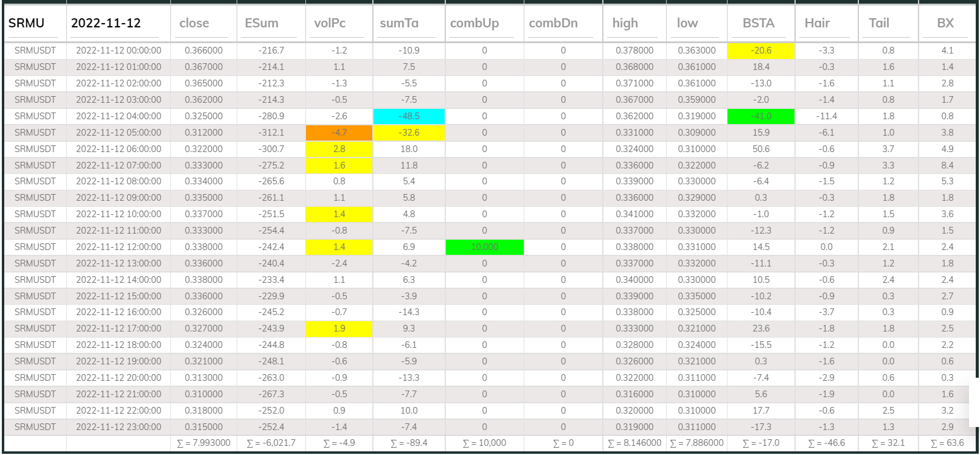Click the Hair column header
Image resolution: width=980 pixels, height=455 pixels.
click(817, 23)
